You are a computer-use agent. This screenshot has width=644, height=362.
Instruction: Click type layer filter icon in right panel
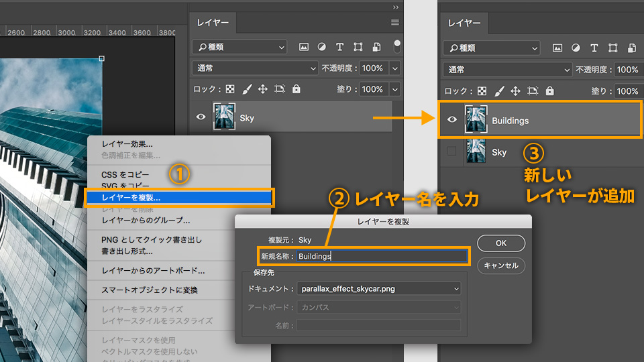tap(594, 48)
